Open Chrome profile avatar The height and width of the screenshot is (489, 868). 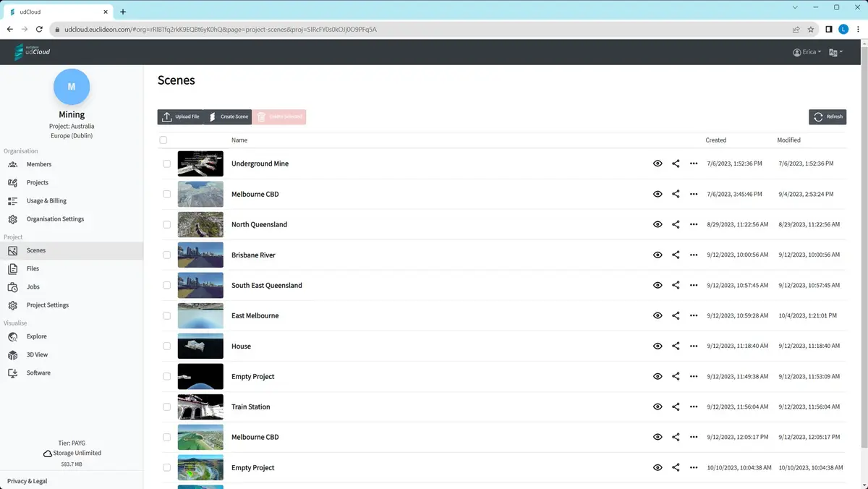(x=843, y=30)
